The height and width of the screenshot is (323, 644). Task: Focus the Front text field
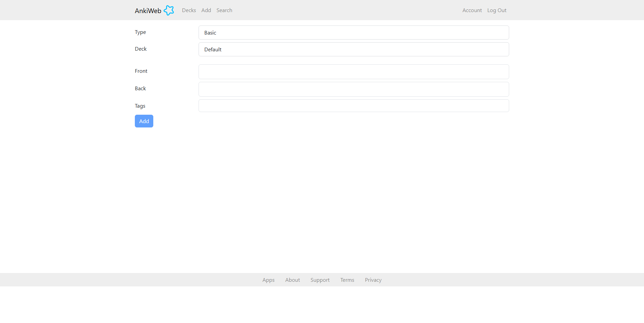(x=354, y=72)
